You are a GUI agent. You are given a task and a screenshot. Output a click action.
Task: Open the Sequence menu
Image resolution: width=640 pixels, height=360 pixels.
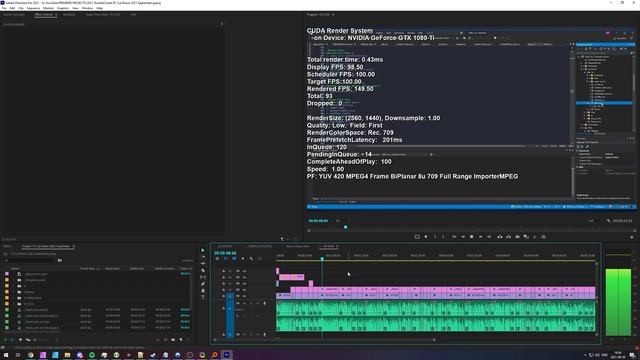(33, 8)
